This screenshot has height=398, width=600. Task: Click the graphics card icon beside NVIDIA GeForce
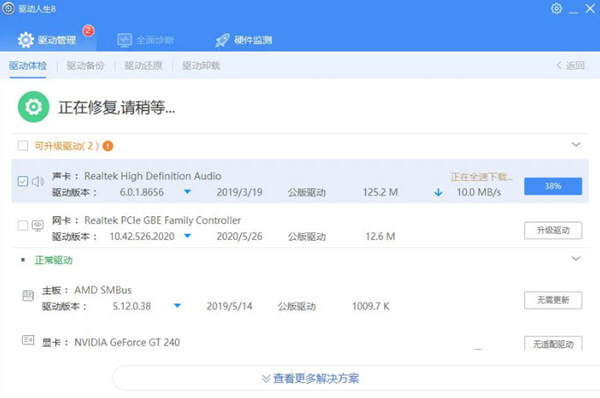(x=28, y=340)
